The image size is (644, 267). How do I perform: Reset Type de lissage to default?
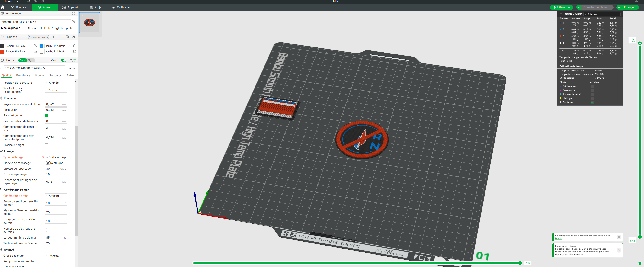pyautogui.click(x=43, y=157)
